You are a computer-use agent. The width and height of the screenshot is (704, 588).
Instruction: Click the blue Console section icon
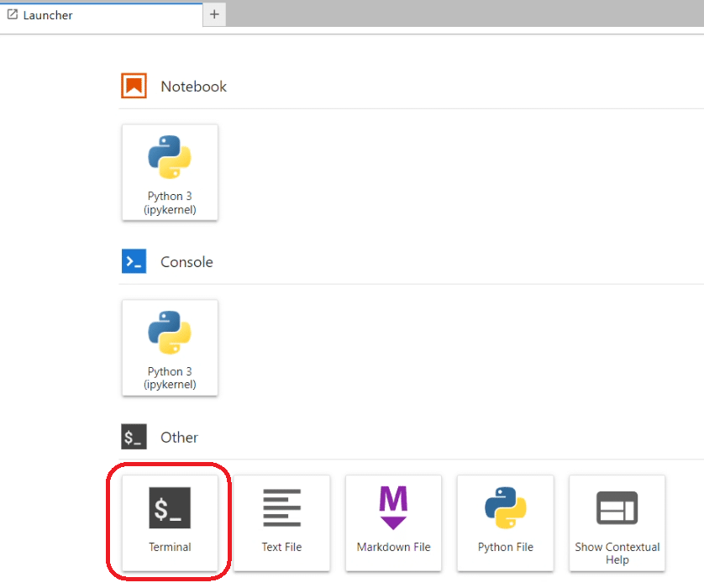click(134, 261)
